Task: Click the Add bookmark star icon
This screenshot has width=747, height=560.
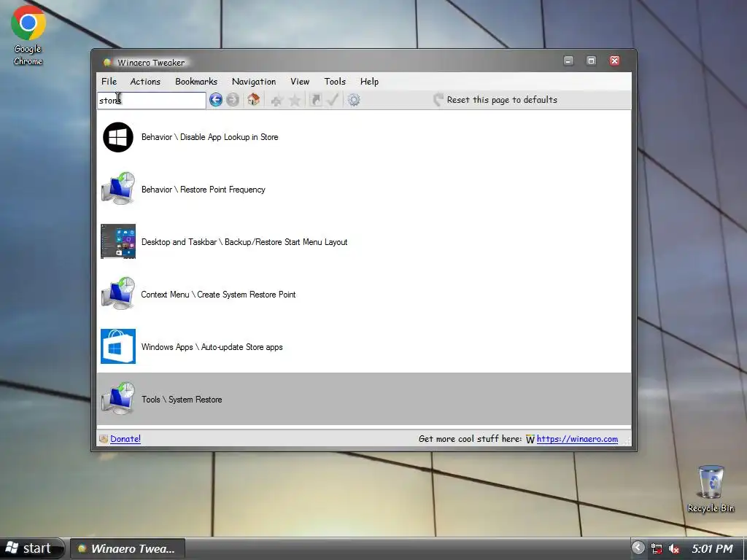Action: coord(276,100)
